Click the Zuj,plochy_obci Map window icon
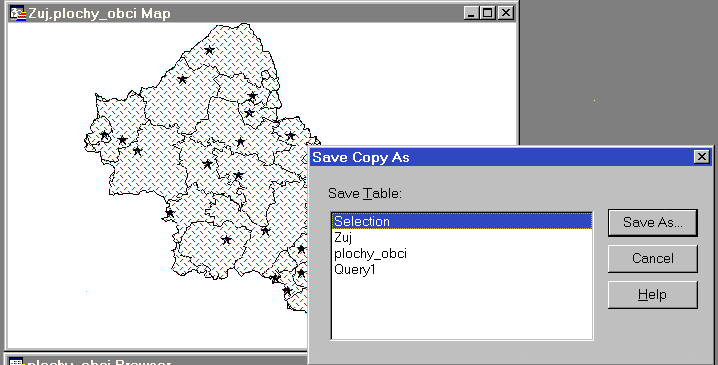 click(18, 13)
